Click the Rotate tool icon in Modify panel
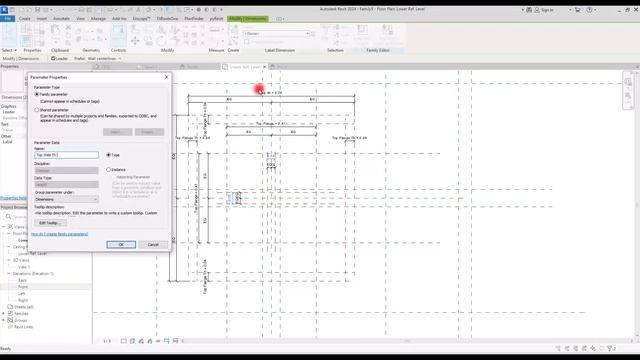Image resolution: width=640 pixels, height=360 pixels. (x=161, y=41)
